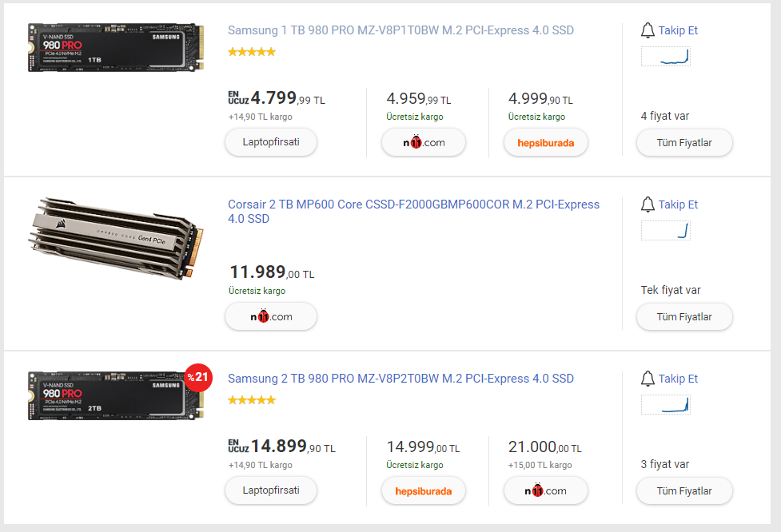
Task: Open Samsung 1 TB 980 PRO product title
Action: 400,30
